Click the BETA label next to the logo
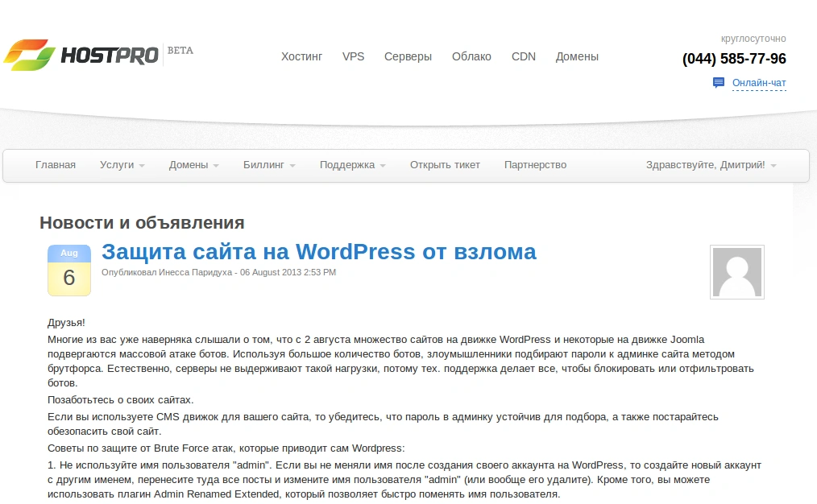Screen dimensions: 817x504 pyautogui.click(x=180, y=51)
